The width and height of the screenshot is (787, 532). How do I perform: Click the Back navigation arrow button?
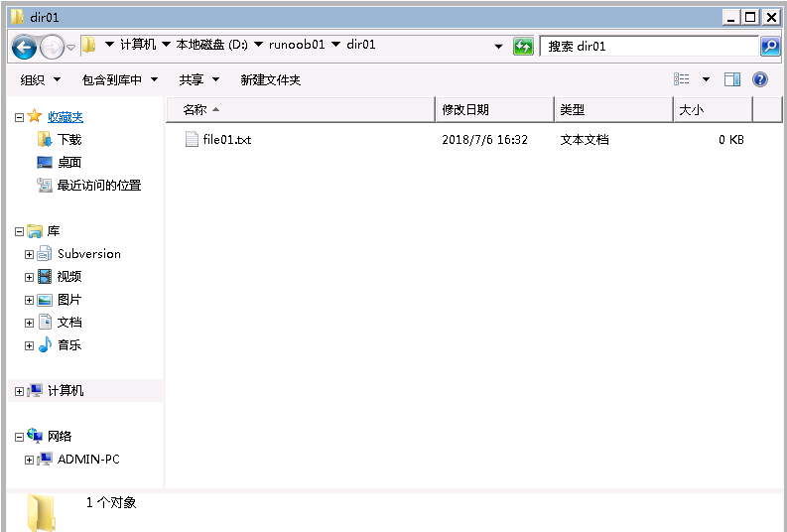tap(24, 46)
